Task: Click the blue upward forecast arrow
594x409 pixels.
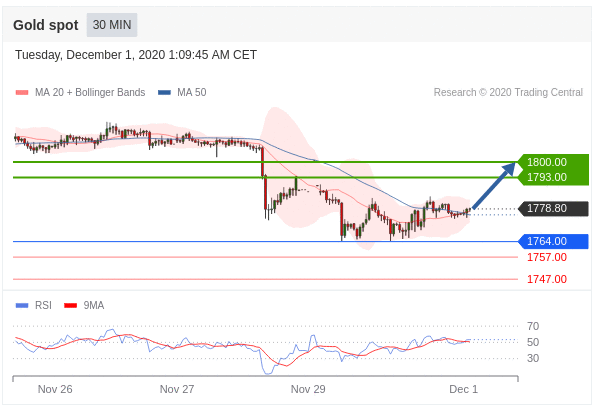Action: point(494,185)
